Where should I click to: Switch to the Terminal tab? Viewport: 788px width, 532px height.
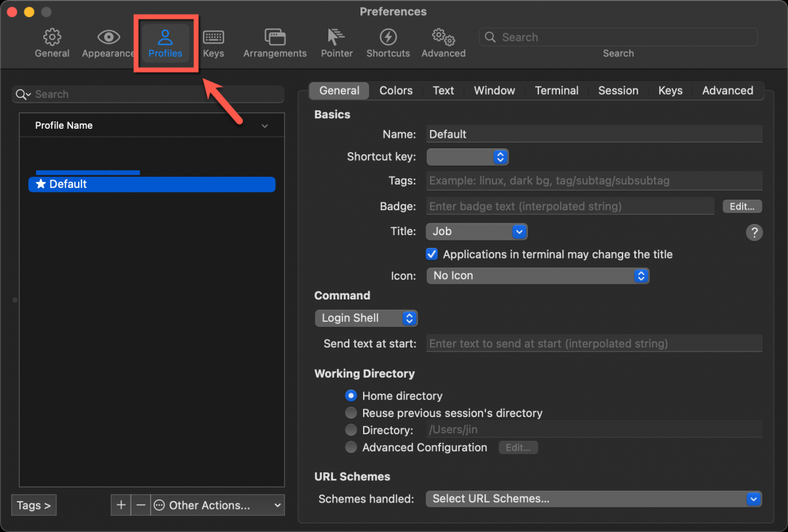557,91
